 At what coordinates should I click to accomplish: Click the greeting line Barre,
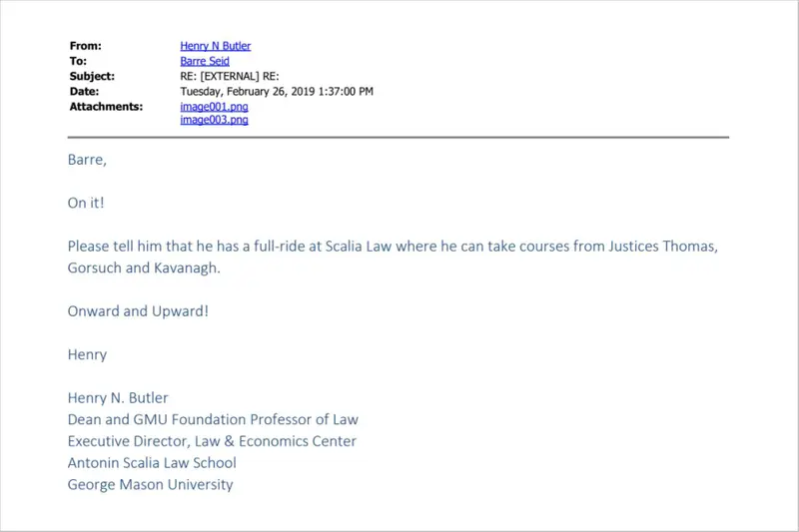tap(87, 160)
